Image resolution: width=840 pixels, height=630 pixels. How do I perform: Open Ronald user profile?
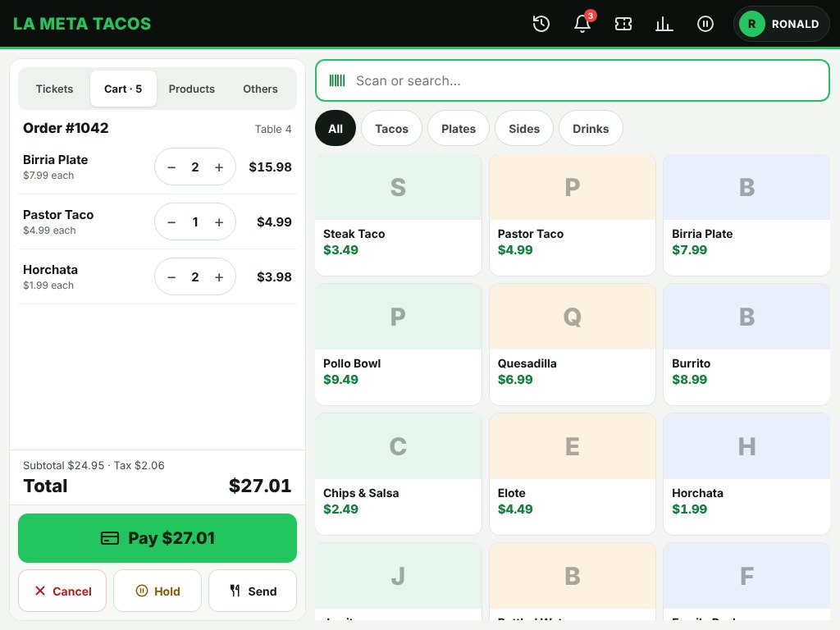coord(781,24)
